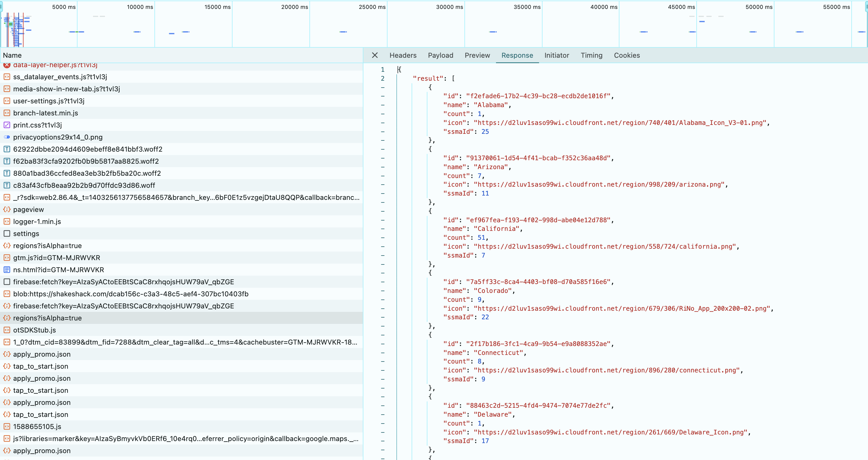The height and width of the screenshot is (460, 868).
Task: Click the font icon for c83af43cfb8eaa92b2b9d70ffdc93d86.woff
Action: tap(7, 185)
